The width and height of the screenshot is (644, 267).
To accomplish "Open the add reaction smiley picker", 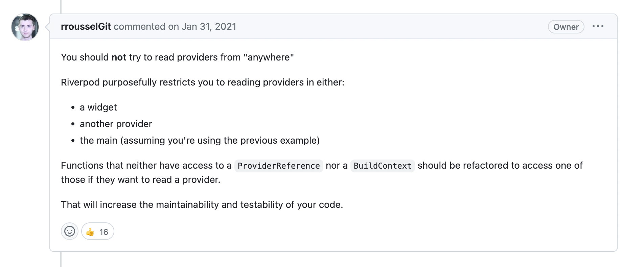I will pyautogui.click(x=70, y=232).
